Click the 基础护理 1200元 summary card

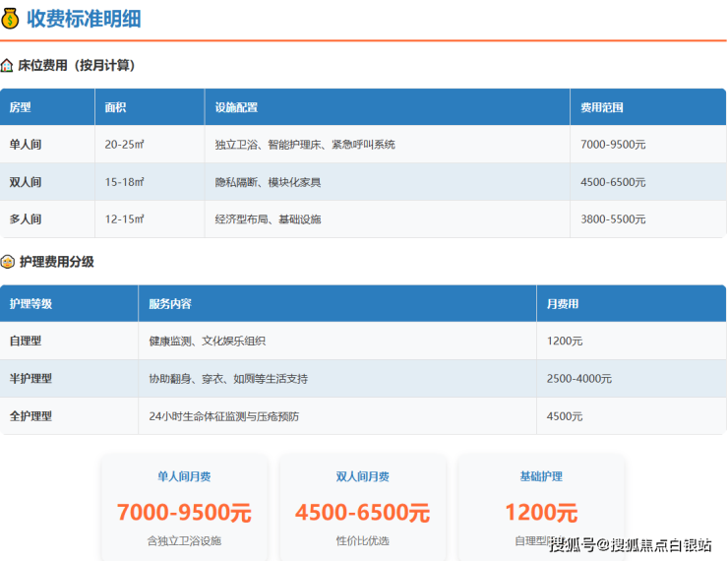[x=541, y=508]
